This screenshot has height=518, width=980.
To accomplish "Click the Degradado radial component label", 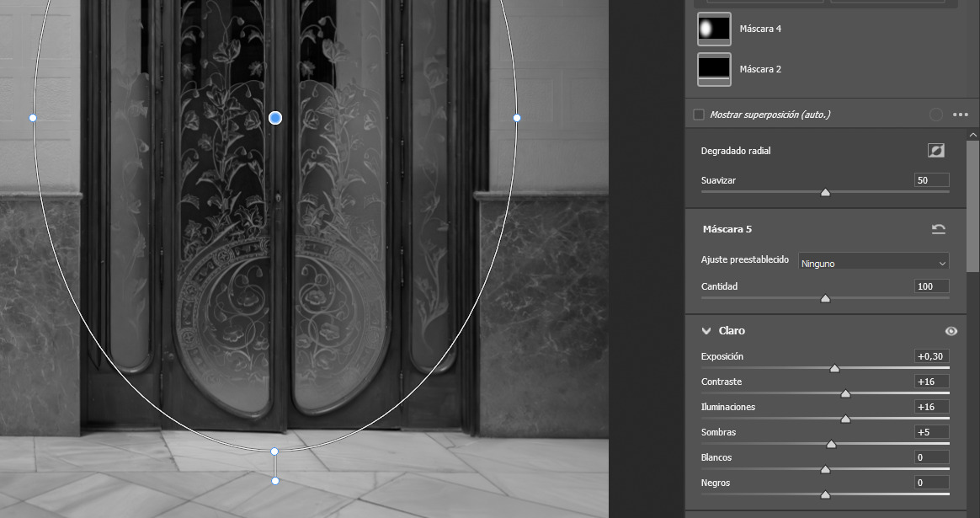I will point(736,151).
